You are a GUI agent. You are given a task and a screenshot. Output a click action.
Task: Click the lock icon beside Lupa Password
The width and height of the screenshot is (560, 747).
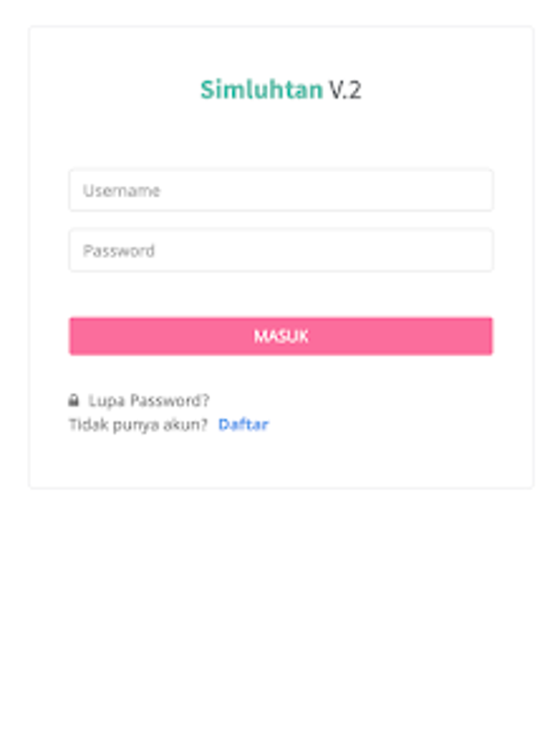pos(74,400)
